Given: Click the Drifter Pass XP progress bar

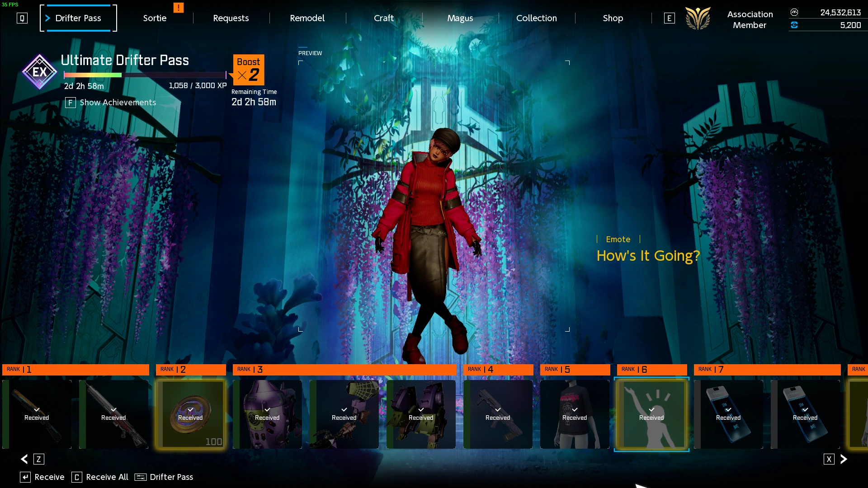Looking at the screenshot, I should pyautogui.click(x=145, y=75).
